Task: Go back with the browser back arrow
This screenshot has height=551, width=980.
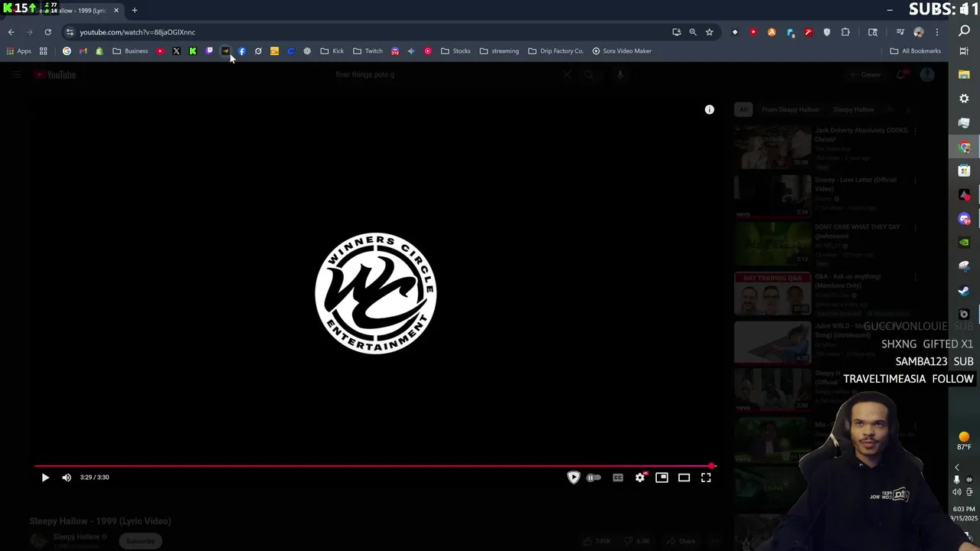Action: pyautogui.click(x=11, y=32)
